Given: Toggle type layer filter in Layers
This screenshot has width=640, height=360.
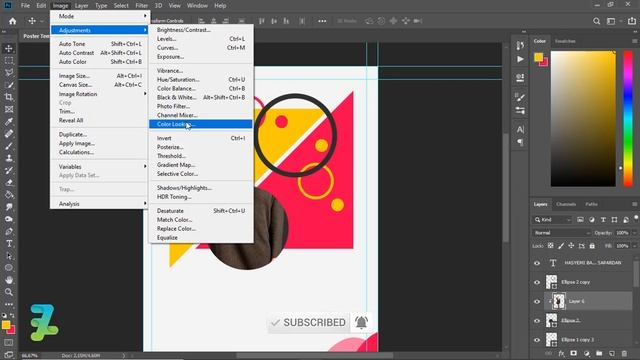Looking at the screenshot, I should [x=603, y=220].
